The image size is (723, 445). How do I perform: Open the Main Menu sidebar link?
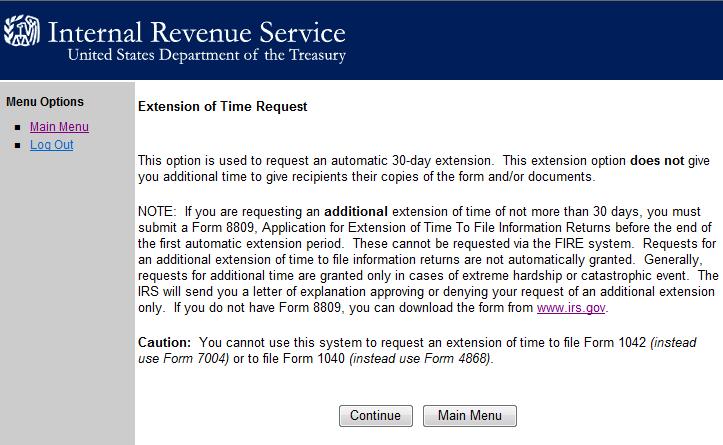pyautogui.click(x=59, y=127)
